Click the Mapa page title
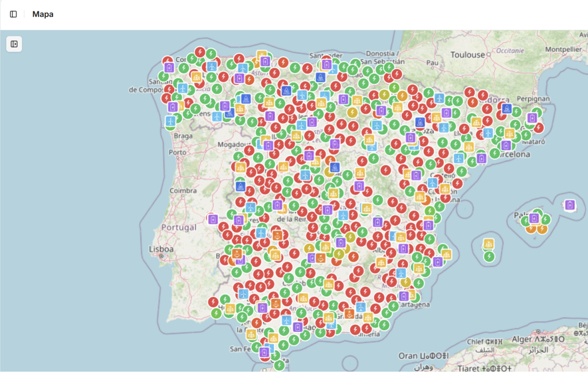This screenshot has width=588, height=372. (43, 14)
